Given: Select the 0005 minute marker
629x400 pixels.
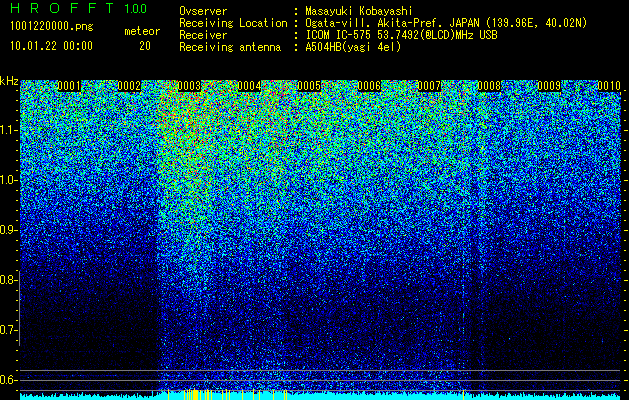Looking at the screenshot, I should (309, 86).
